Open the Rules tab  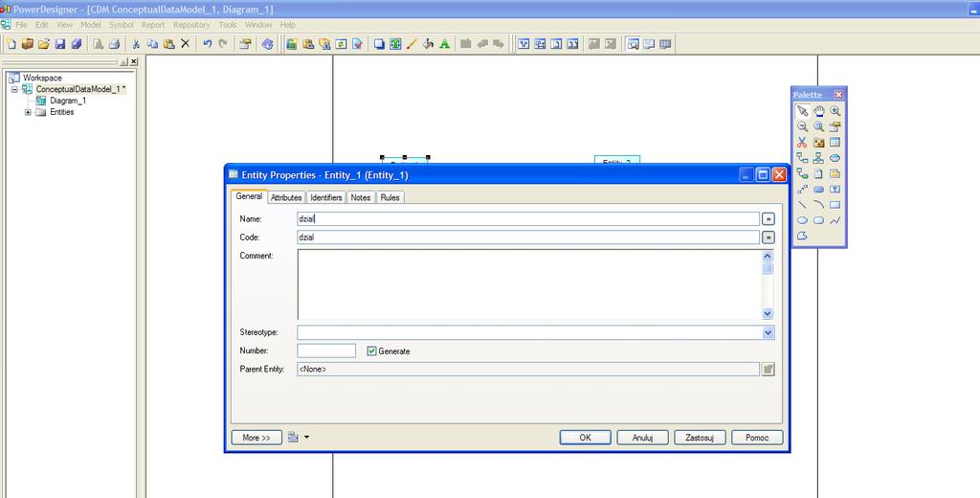[390, 197]
